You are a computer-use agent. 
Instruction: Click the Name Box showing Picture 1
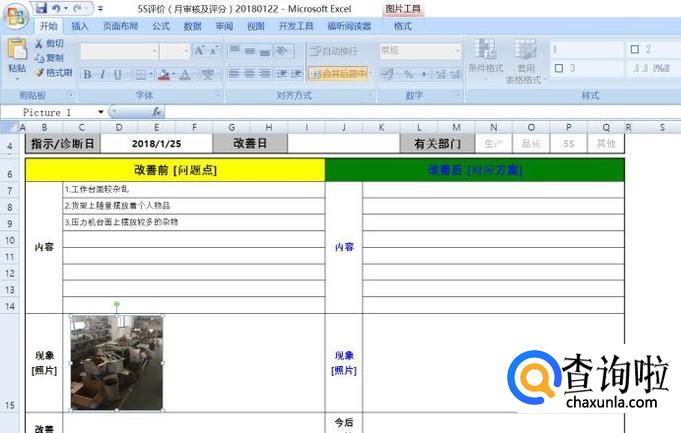pyautogui.click(x=51, y=112)
